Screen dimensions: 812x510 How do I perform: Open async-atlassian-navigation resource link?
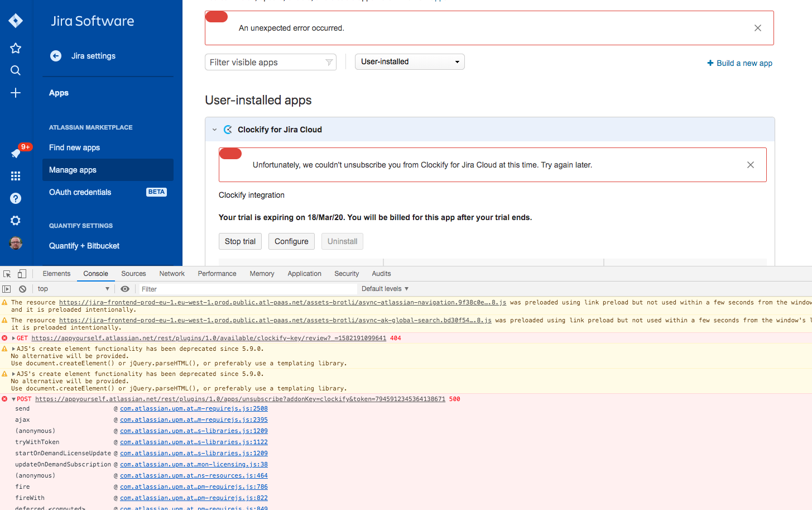(x=282, y=302)
